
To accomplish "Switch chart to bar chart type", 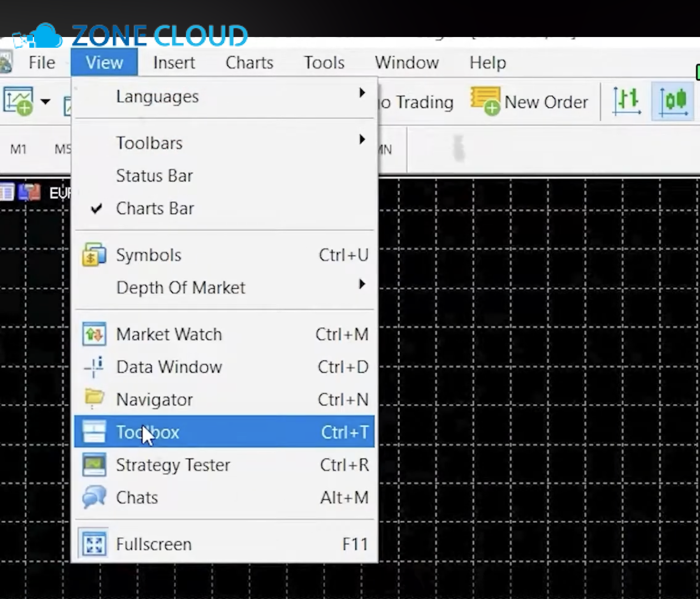I will click(x=627, y=101).
